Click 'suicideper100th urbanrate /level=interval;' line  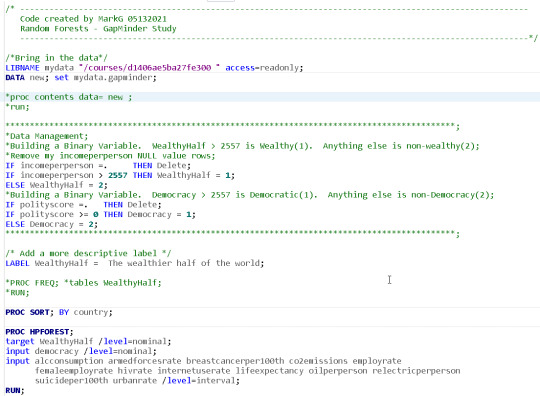[137, 381]
